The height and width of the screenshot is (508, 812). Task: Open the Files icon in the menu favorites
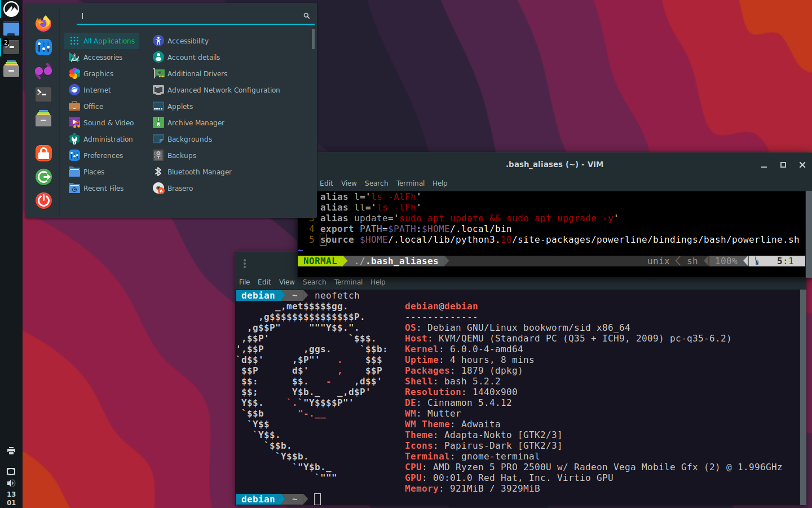tap(43, 119)
